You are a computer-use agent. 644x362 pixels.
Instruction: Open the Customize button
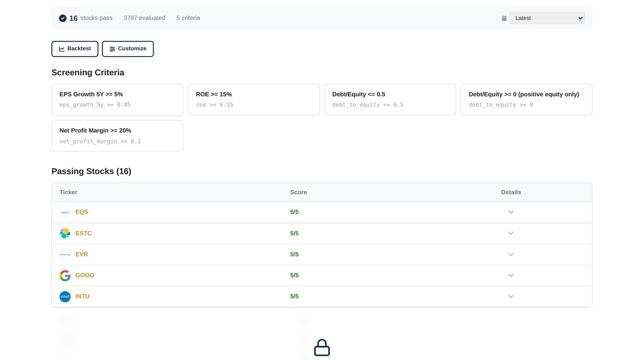tap(128, 49)
